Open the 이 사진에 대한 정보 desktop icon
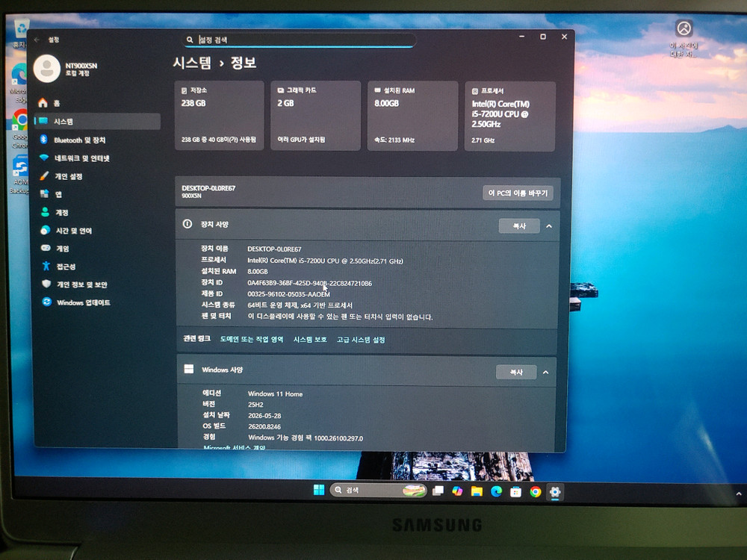 tap(684, 37)
